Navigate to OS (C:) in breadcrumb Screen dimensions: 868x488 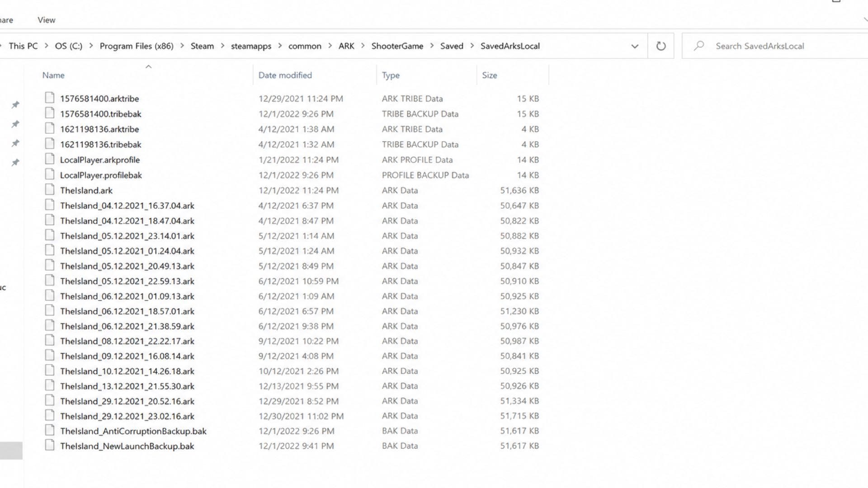point(69,46)
